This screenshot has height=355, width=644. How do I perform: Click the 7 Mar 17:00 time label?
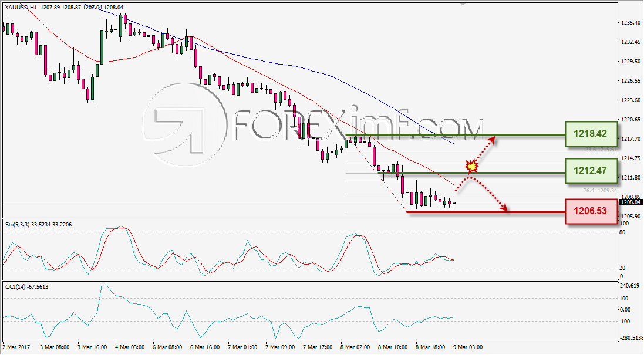point(318,347)
